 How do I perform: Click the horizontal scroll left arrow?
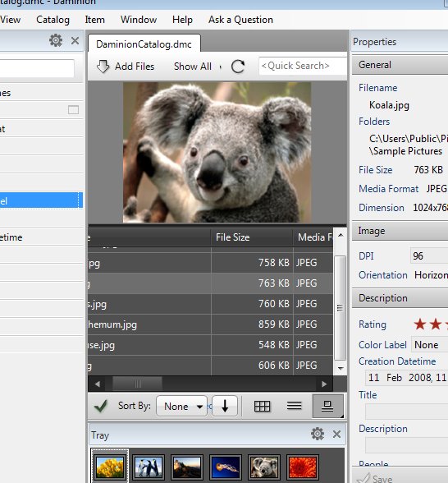[x=98, y=384]
